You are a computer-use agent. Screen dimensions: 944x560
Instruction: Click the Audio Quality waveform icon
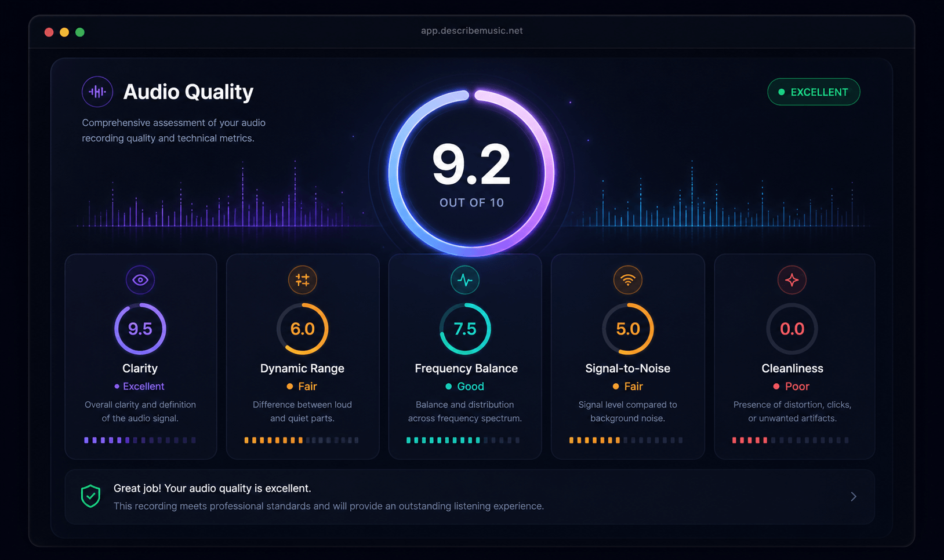point(97,92)
